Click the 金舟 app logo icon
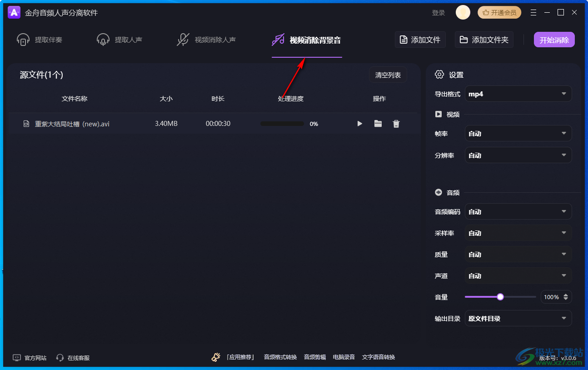588x370 pixels. [14, 13]
